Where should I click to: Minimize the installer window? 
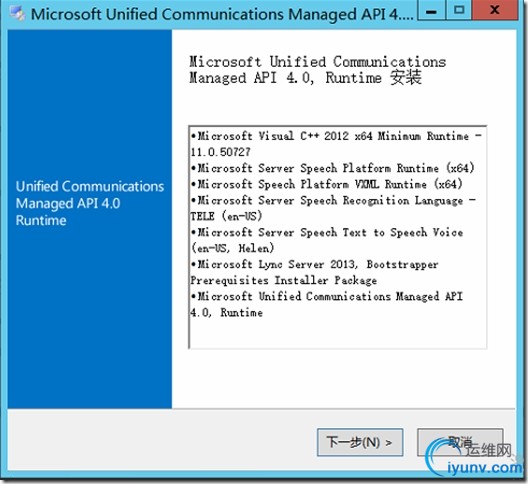coord(431,11)
